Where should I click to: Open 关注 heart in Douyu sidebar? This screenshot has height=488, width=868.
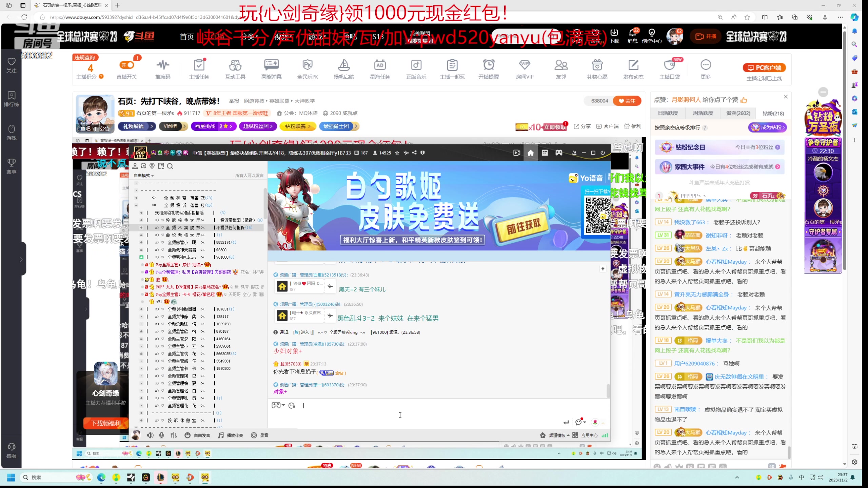pyautogui.click(x=12, y=65)
